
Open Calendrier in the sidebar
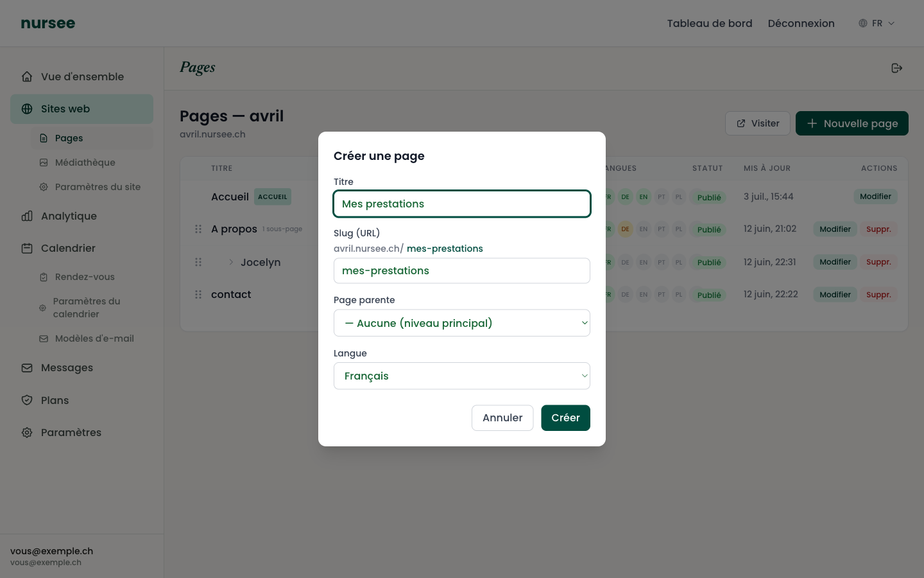pyautogui.click(x=81, y=248)
